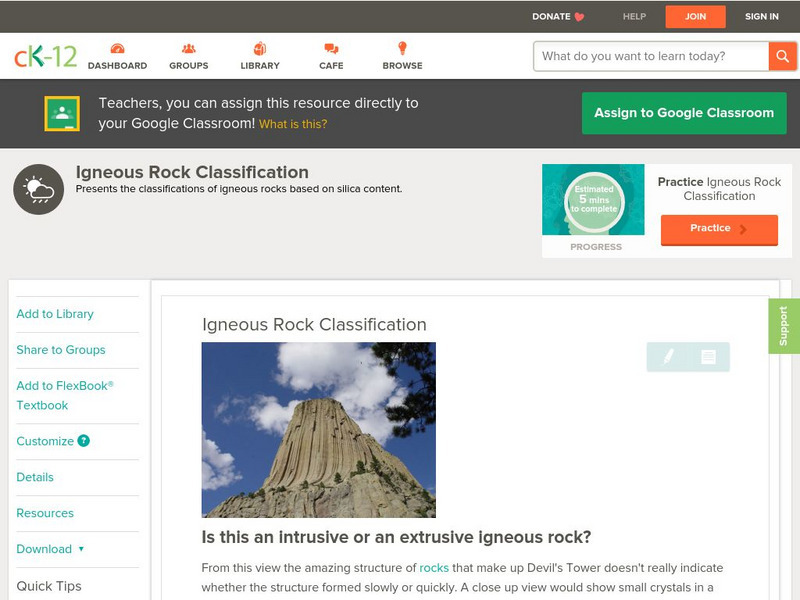
Task: Open the 'What is this?' link
Action: pyautogui.click(x=293, y=124)
